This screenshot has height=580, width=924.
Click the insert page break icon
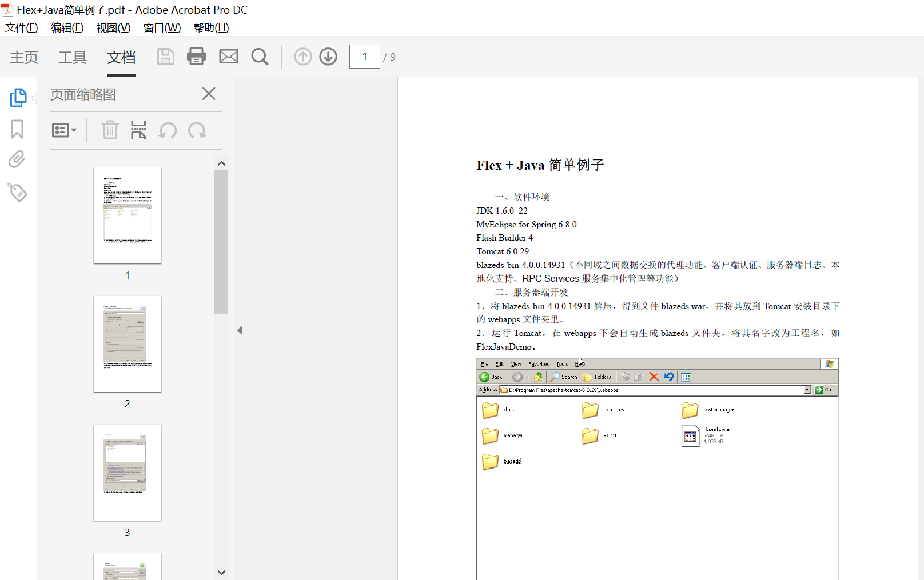coord(138,130)
